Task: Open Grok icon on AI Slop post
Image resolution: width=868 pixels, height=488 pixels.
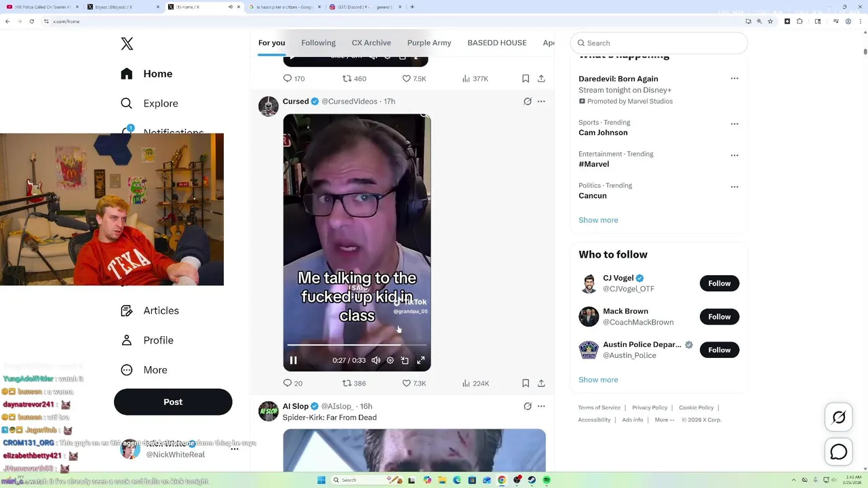Action: (528, 406)
